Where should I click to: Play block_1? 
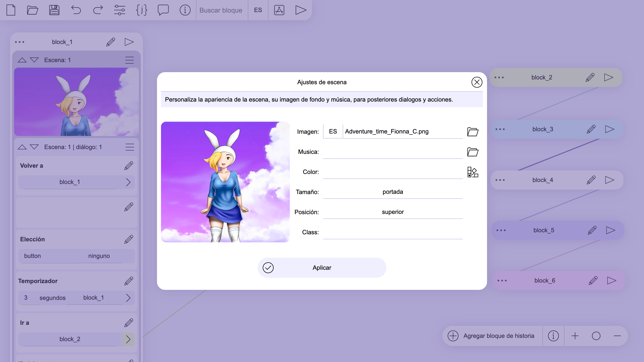129,42
